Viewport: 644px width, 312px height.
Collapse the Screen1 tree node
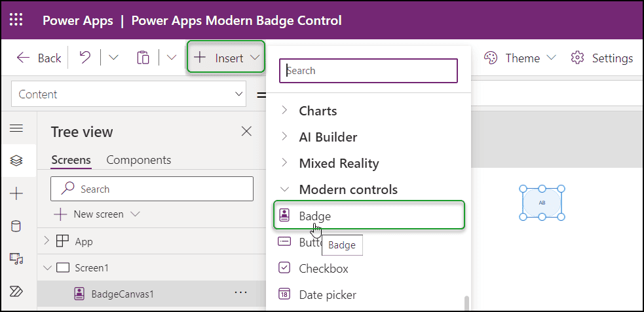click(48, 268)
